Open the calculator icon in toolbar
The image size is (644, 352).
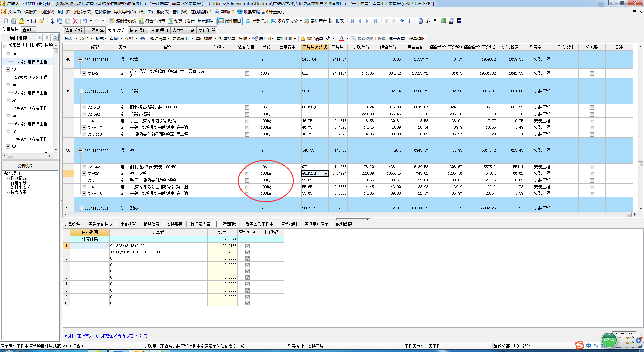pyautogui.click(x=421, y=21)
